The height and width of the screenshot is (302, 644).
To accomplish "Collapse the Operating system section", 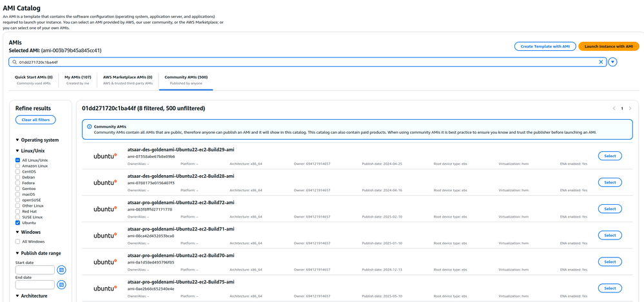I will point(17,140).
